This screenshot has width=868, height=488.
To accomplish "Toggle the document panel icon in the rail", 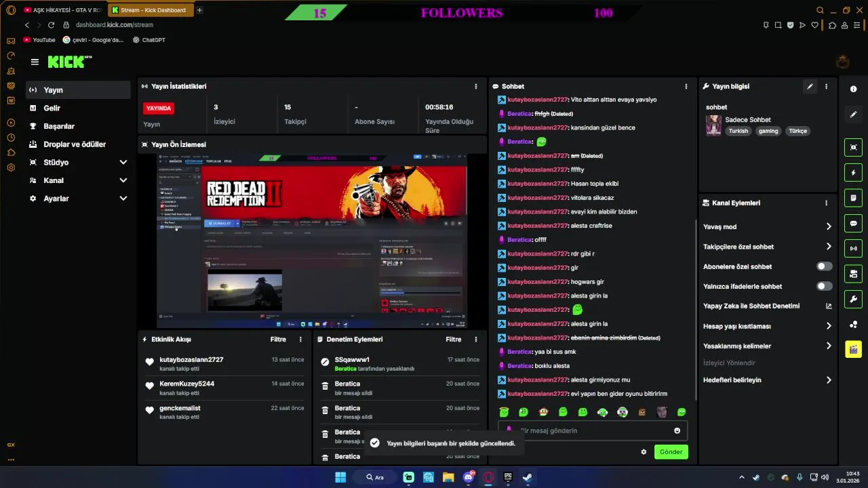I will [x=853, y=198].
